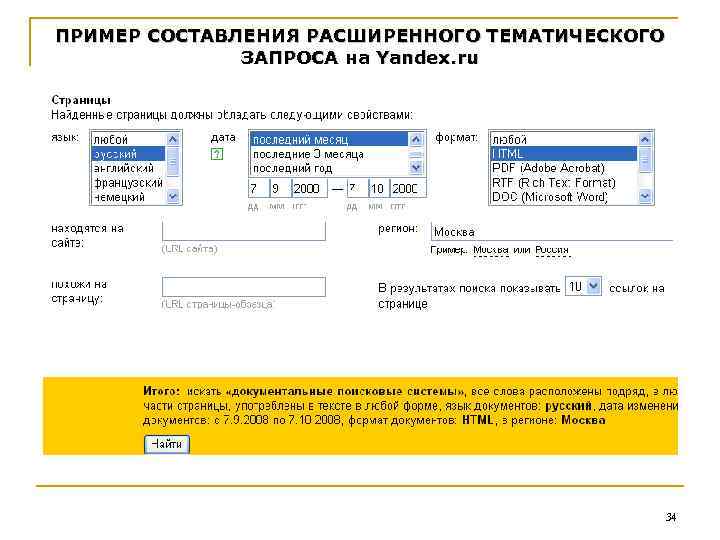Select "любой" in the язык list
This screenshot has height=540, width=720.
128,140
